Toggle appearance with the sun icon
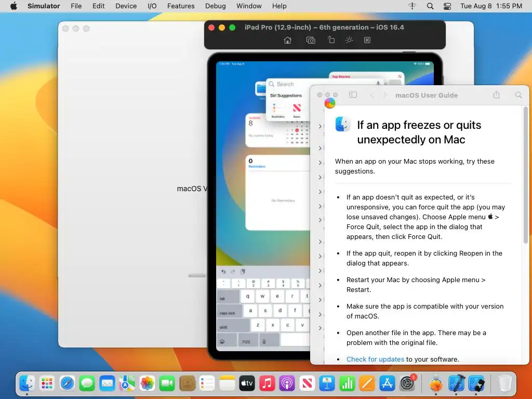Image resolution: width=532 pixels, height=399 pixels. pyautogui.click(x=349, y=40)
